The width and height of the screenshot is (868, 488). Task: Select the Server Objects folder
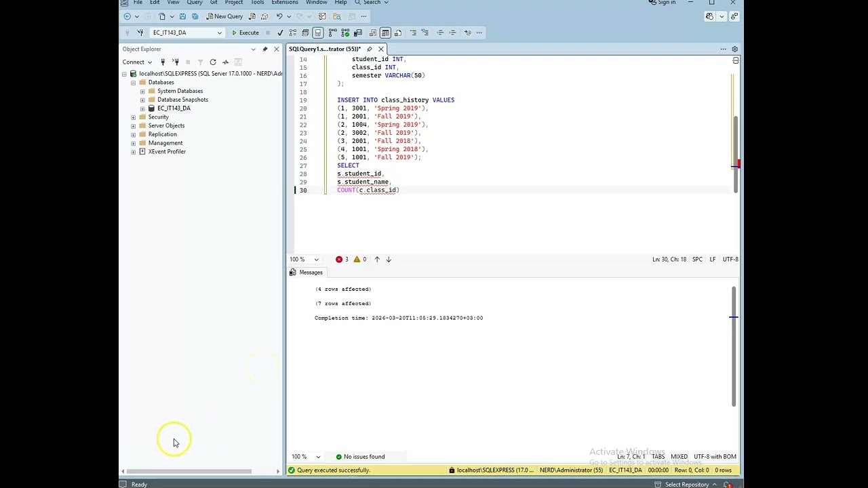(166, 125)
